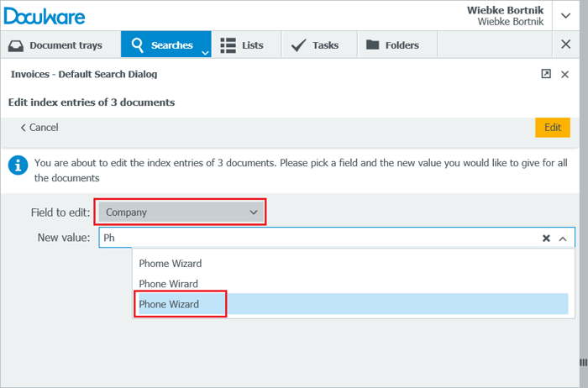Click the Lists grid icon
The width and height of the screenshot is (588, 388).
click(x=228, y=45)
